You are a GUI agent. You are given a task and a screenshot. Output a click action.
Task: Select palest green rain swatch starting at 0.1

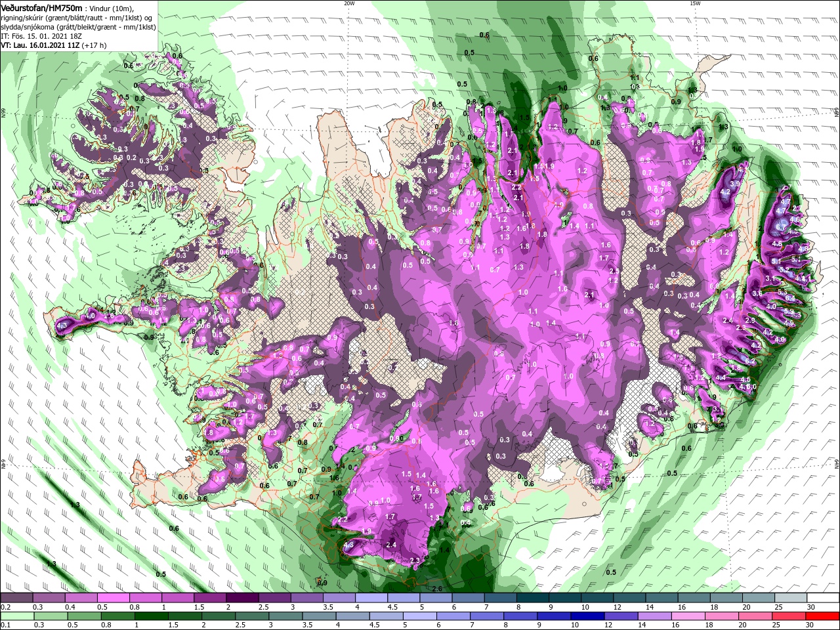coord(16,616)
